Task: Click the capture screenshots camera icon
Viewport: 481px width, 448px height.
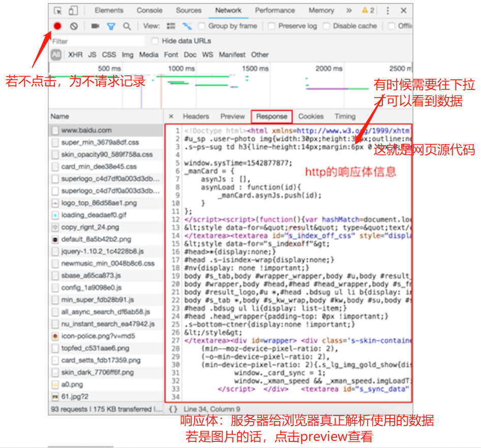Action: tap(95, 26)
